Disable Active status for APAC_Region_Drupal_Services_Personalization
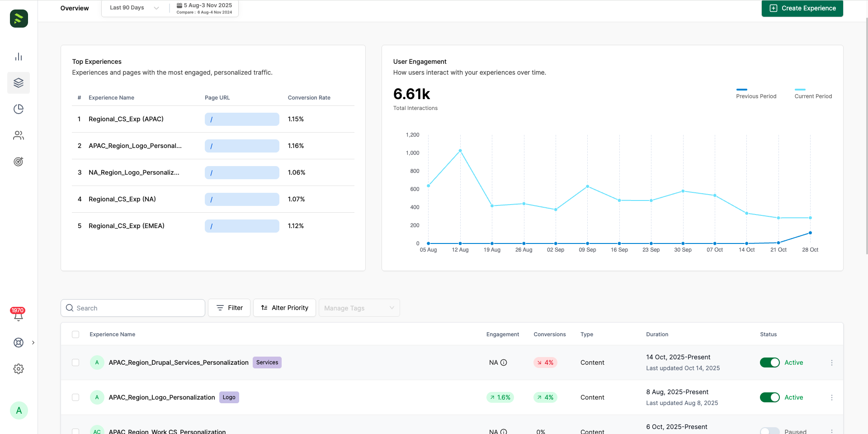 click(x=770, y=362)
